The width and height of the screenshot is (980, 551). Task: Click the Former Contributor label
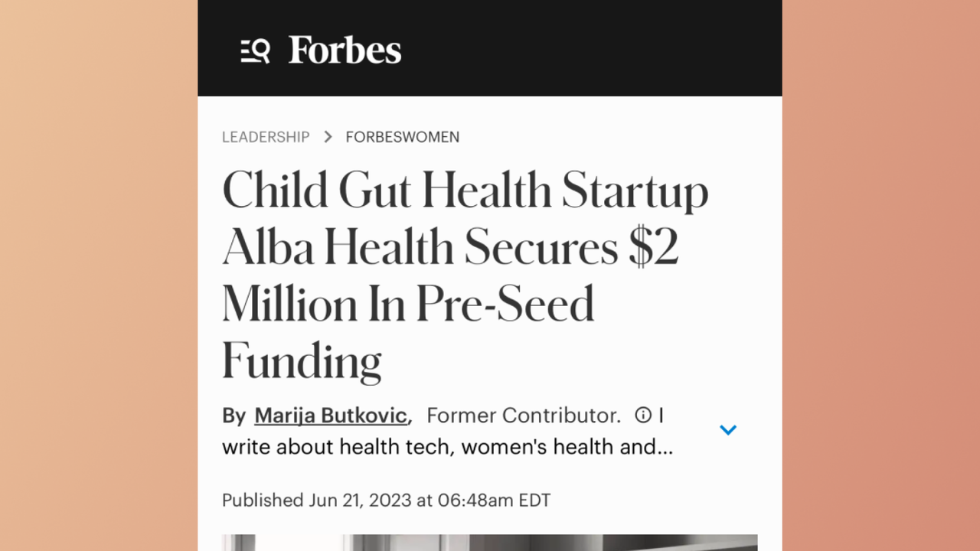[523, 416]
